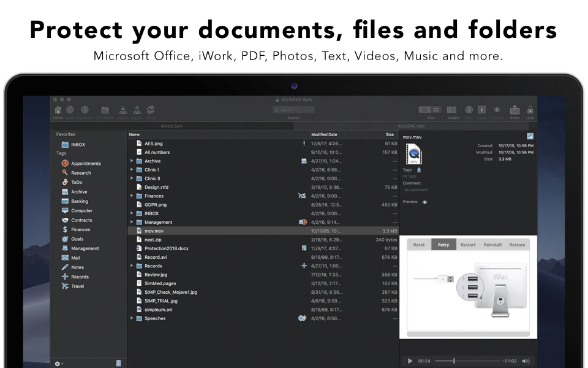Screen dimensions: 588x368
Task: Open the Share options icon
Action: [515, 109]
